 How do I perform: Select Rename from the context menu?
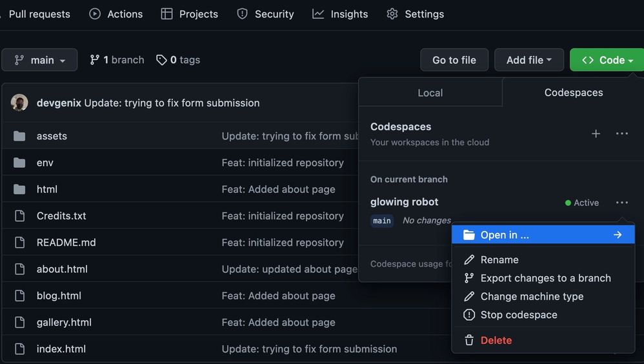click(x=499, y=259)
